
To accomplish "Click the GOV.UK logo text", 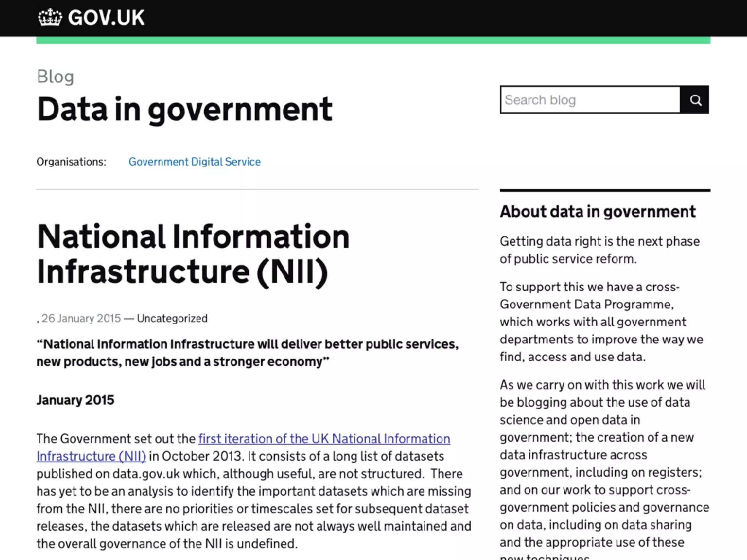I will tap(106, 17).
